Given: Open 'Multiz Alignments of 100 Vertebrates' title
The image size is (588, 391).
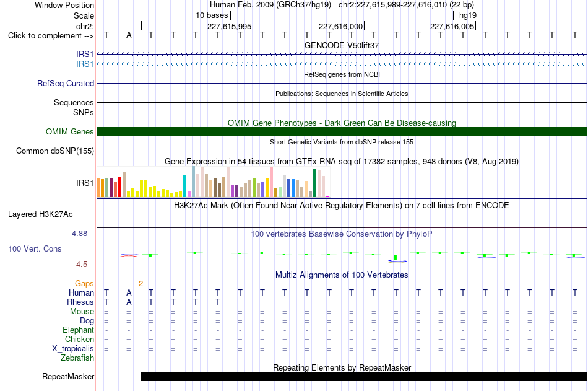Looking at the screenshot, I should [342, 275].
